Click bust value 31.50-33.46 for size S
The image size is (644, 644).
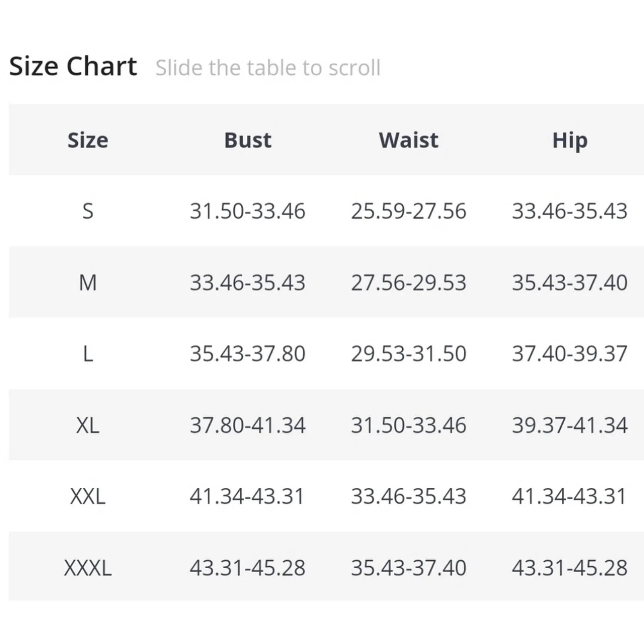pyautogui.click(x=248, y=211)
